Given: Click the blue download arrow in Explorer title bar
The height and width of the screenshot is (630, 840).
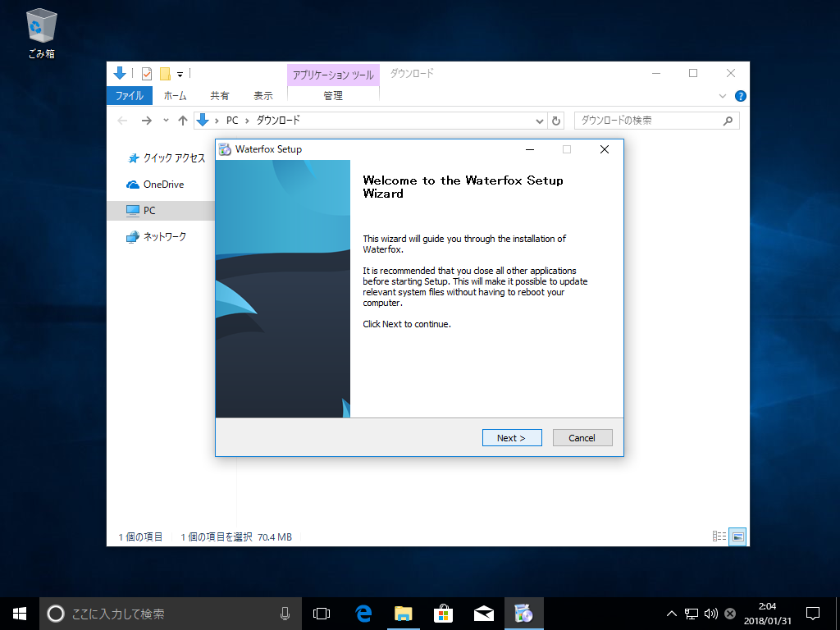Looking at the screenshot, I should [120, 73].
